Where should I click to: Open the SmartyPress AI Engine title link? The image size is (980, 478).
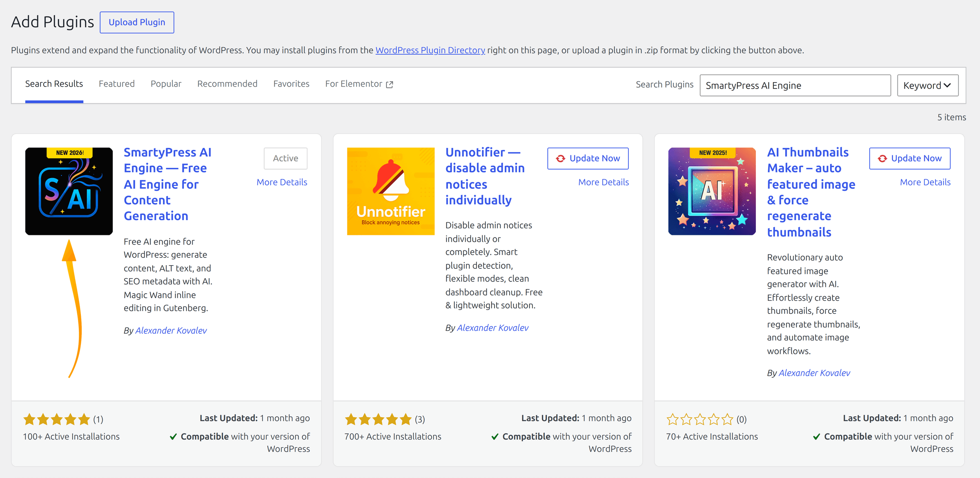(x=167, y=184)
